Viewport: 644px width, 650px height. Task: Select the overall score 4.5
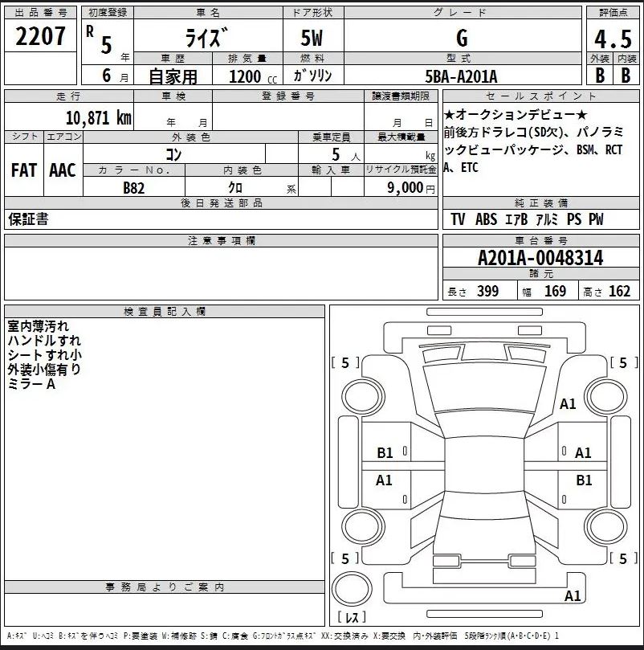(x=613, y=39)
